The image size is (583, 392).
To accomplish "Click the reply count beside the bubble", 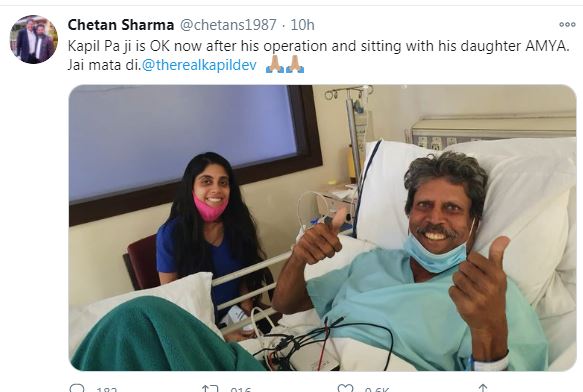I will [106, 389].
